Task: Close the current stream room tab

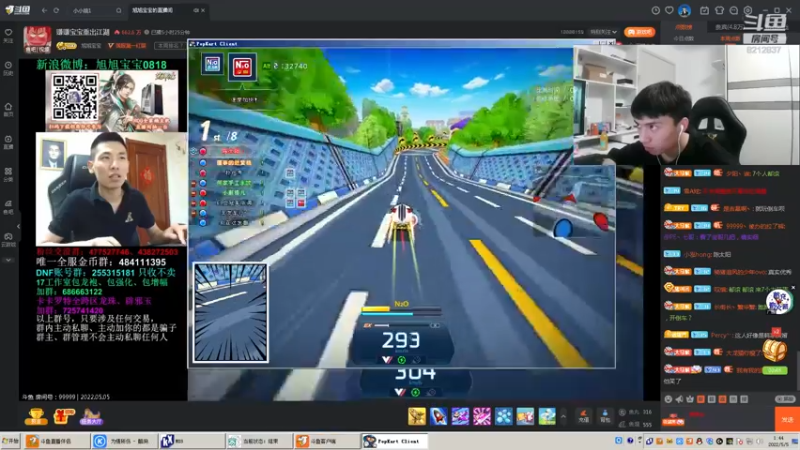Action: (203, 10)
